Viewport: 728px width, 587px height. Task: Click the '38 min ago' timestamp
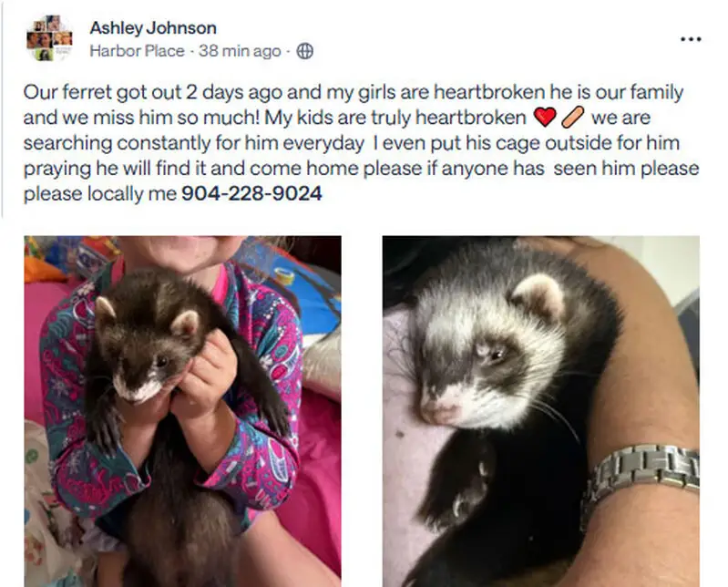click(x=240, y=51)
